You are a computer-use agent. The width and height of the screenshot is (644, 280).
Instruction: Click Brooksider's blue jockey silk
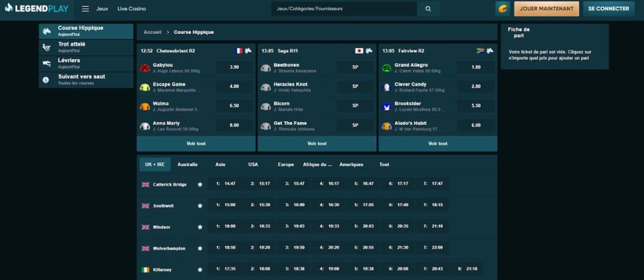387,106
